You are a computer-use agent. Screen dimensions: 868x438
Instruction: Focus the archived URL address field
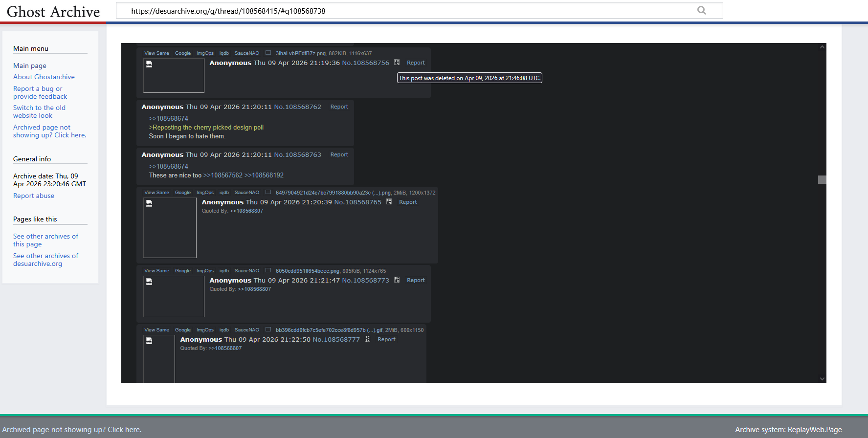(x=419, y=11)
